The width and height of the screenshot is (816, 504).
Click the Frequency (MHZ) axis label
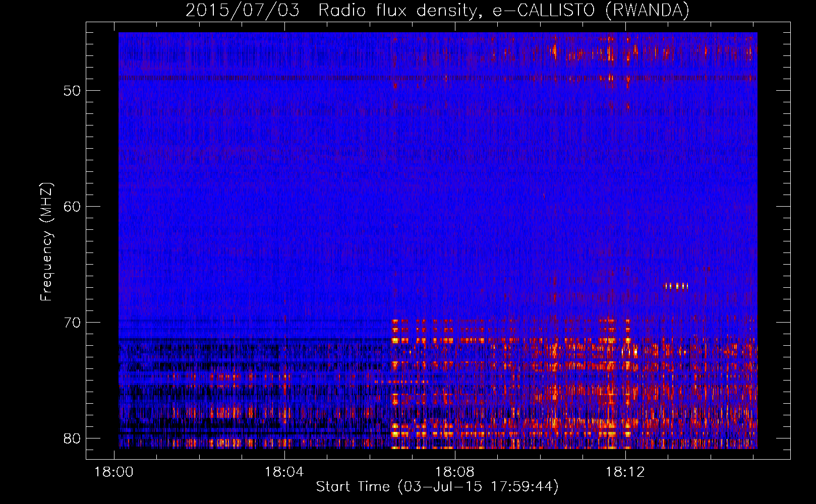(46, 242)
